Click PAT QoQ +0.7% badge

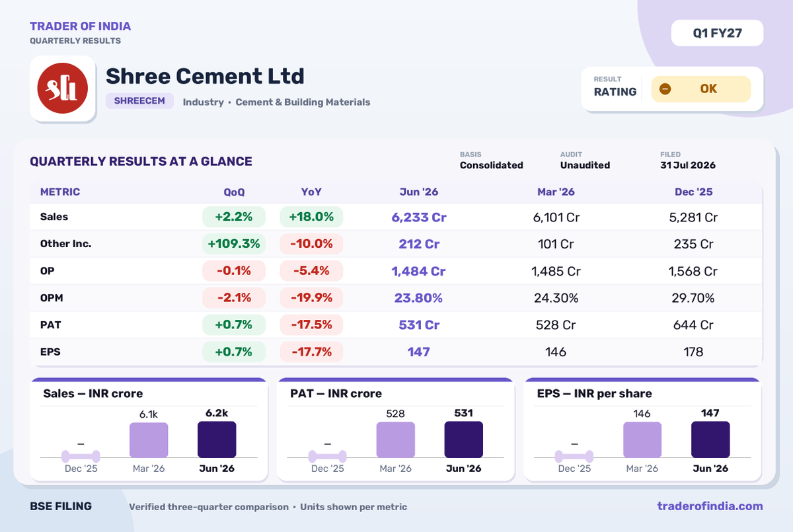point(234,324)
